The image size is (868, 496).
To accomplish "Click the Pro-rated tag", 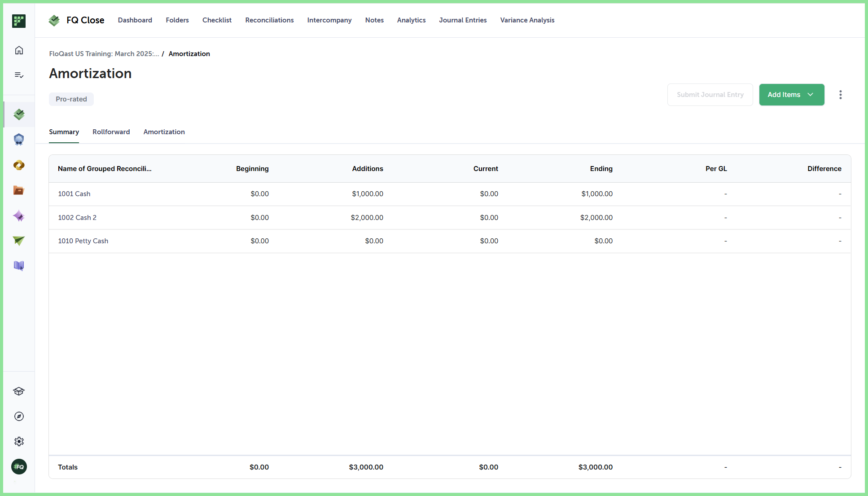I will point(71,99).
